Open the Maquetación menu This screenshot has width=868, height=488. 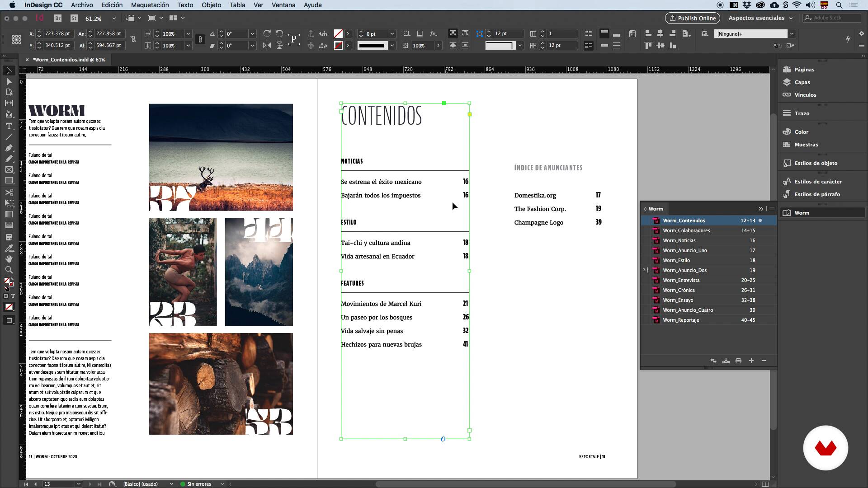tap(150, 5)
